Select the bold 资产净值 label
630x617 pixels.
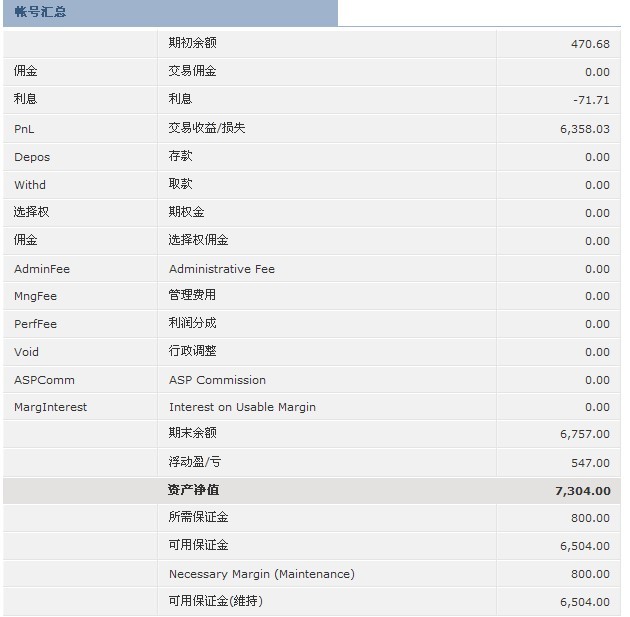[193, 490]
